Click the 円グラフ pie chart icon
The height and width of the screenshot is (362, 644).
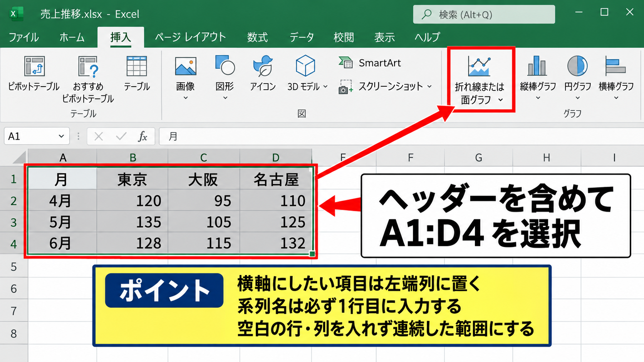(x=577, y=66)
